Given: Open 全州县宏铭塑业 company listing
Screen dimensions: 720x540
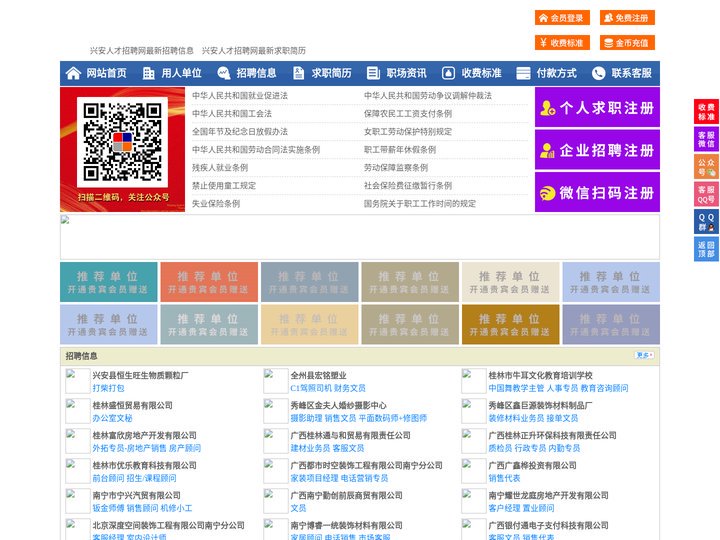Looking at the screenshot, I should click(x=318, y=375).
